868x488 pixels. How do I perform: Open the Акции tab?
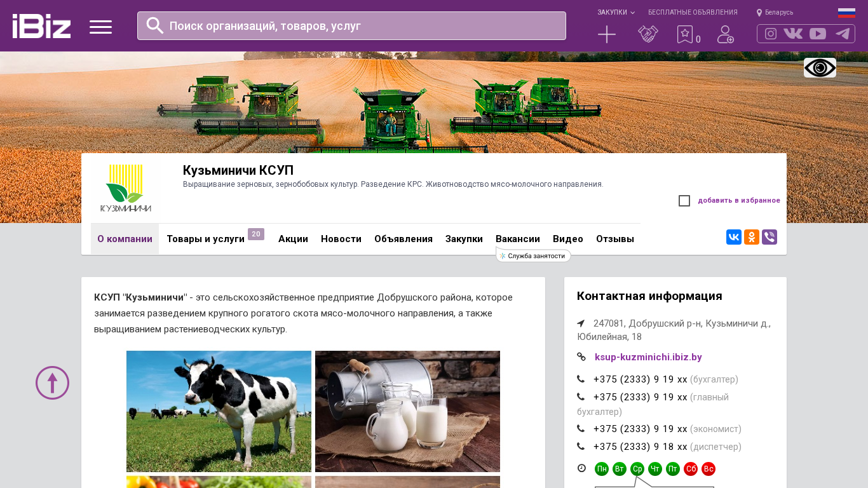click(293, 239)
